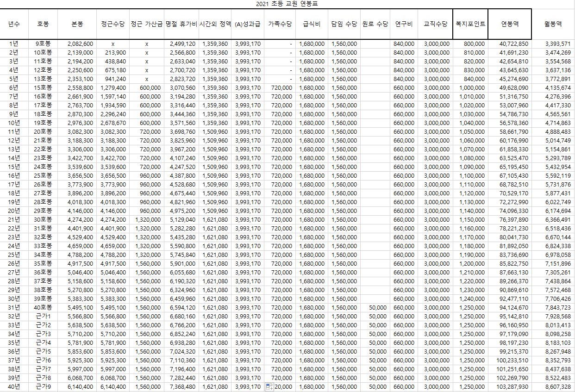This screenshot has height=392, width=575.
Task: Click the 1년 row label
Action: [x=14, y=44]
